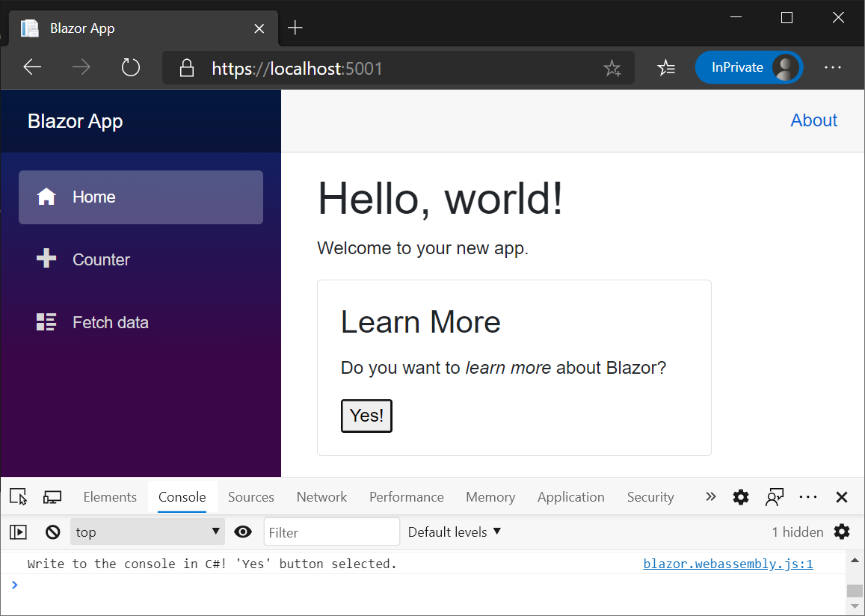Open the top frame context dropdown

click(147, 532)
